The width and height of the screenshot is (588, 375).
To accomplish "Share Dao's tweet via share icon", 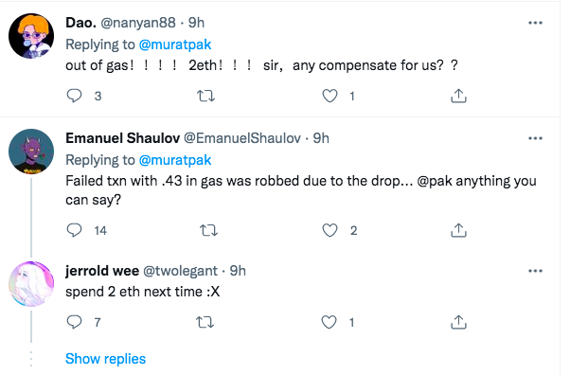I will click(458, 96).
